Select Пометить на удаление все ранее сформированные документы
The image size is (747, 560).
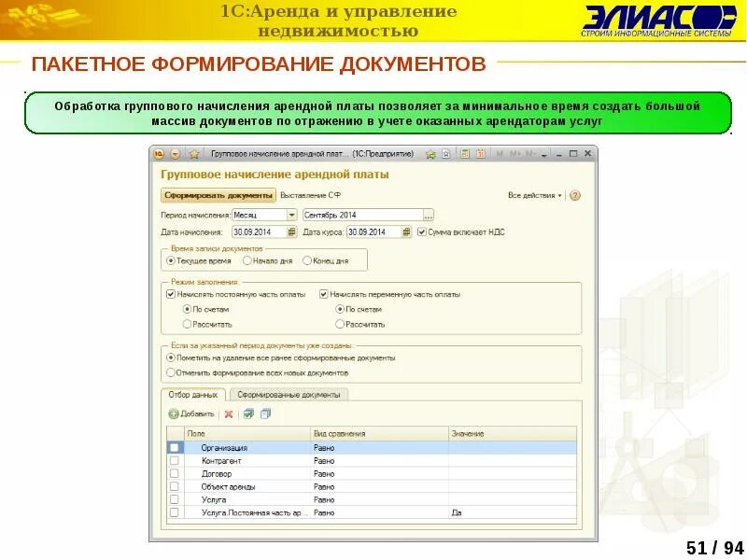point(171,357)
